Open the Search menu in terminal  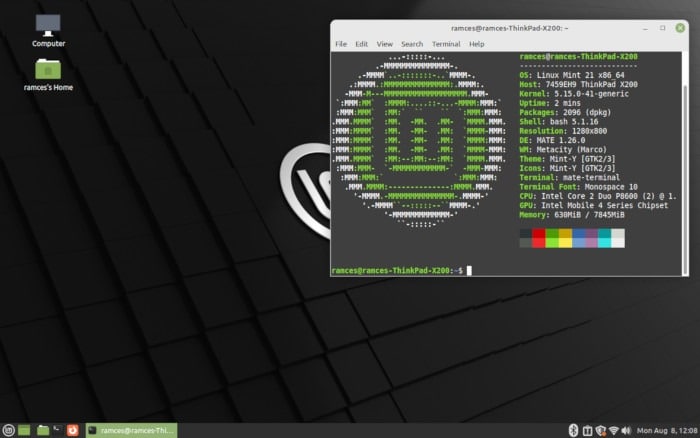(x=412, y=44)
